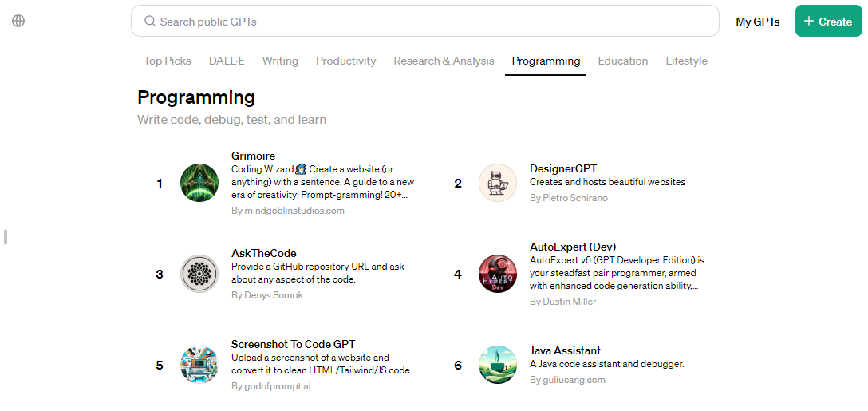Focus the Search public GPTs field

(431, 22)
